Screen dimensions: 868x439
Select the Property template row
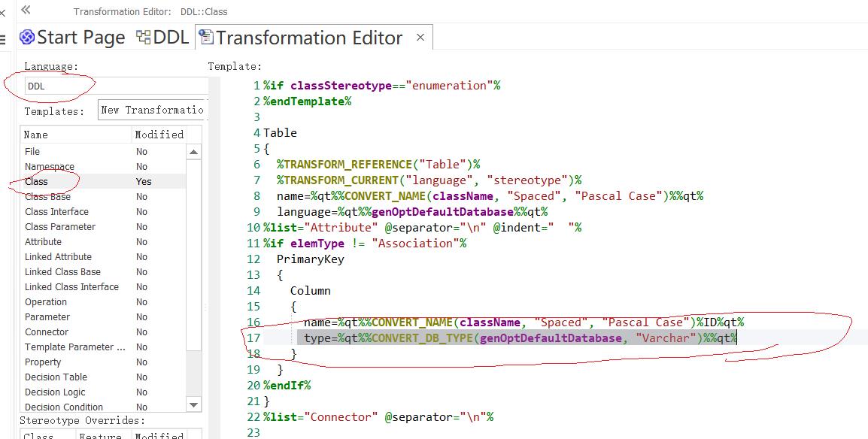click(103, 362)
